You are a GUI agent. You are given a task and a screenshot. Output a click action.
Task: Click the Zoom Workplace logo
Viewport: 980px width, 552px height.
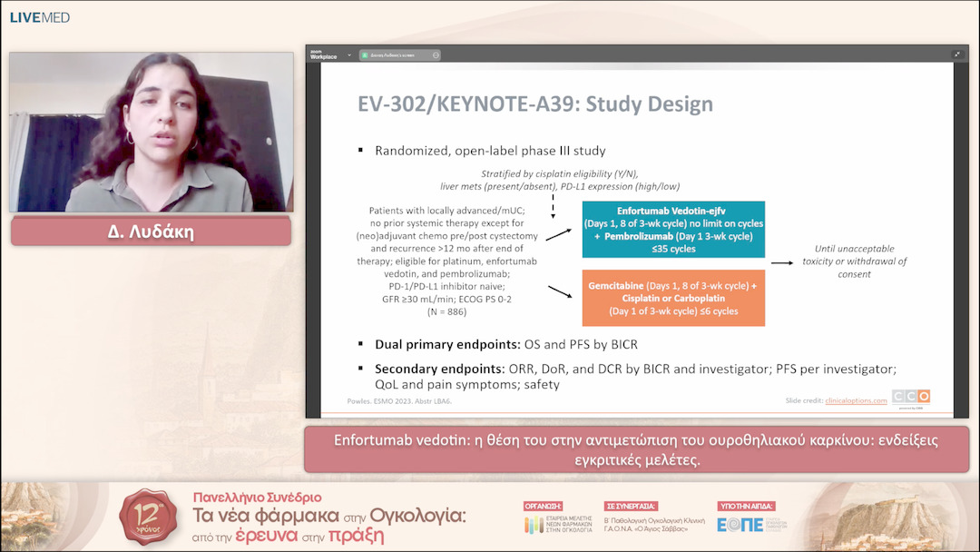click(x=323, y=55)
